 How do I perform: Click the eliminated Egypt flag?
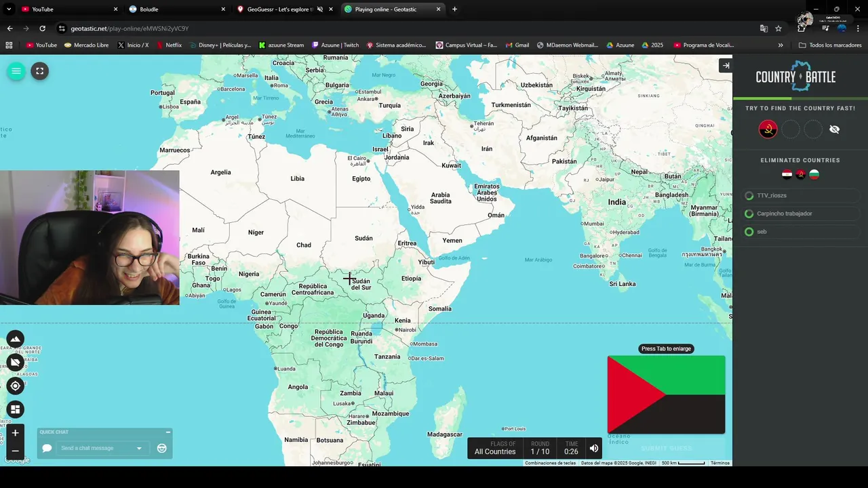point(787,174)
